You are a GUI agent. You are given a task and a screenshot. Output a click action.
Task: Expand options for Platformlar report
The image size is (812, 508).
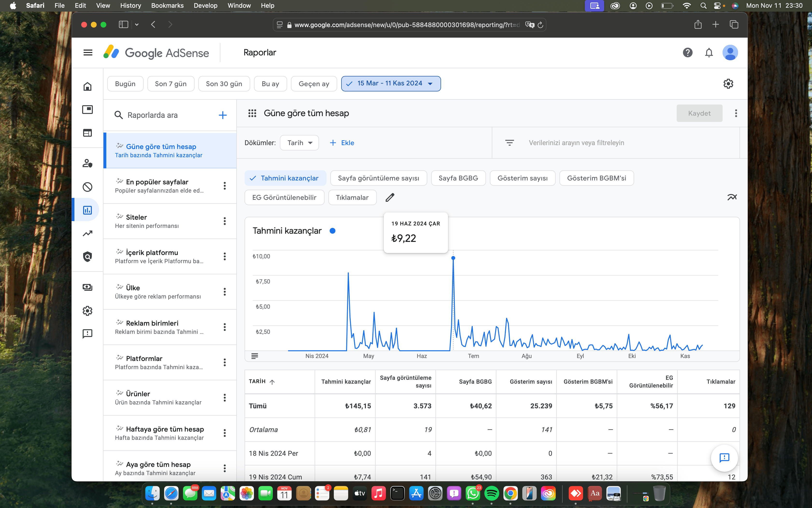click(x=225, y=362)
